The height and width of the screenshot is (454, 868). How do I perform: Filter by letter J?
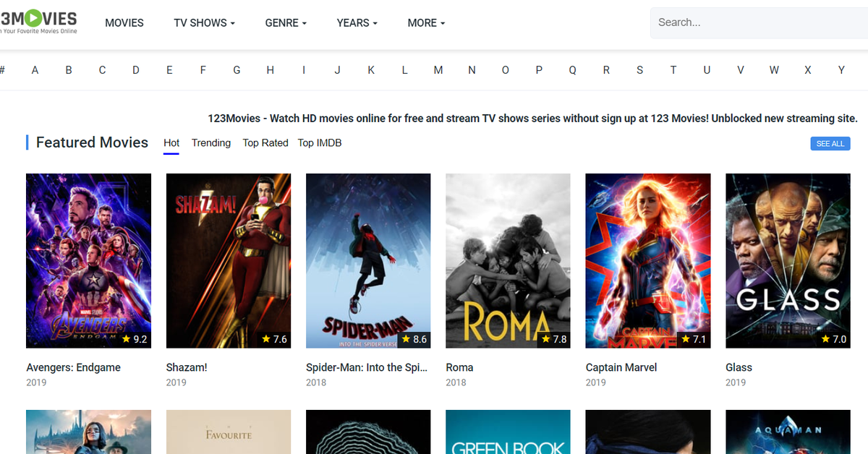[337, 70]
